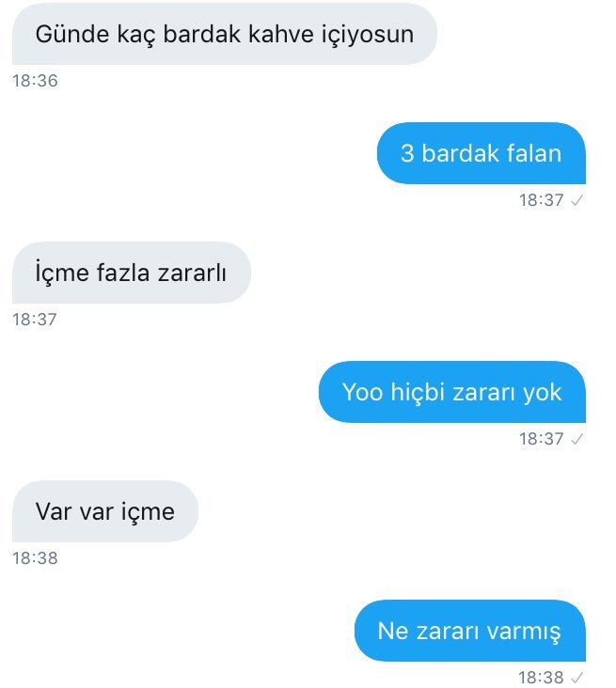The image size is (616, 688).
Task: Click the 18:37 timestamp below İçme fazla zararlı
Action: point(35,320)
